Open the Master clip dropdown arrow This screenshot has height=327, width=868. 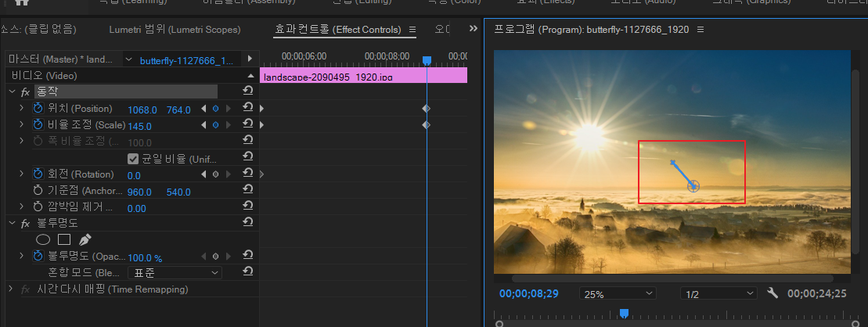coord(129,59)
